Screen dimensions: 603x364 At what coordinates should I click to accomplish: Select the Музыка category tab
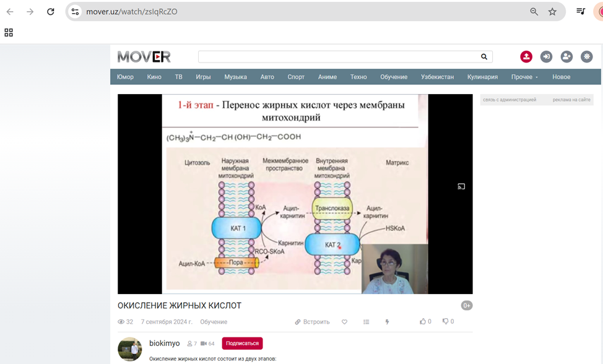[x=235, y=77]
